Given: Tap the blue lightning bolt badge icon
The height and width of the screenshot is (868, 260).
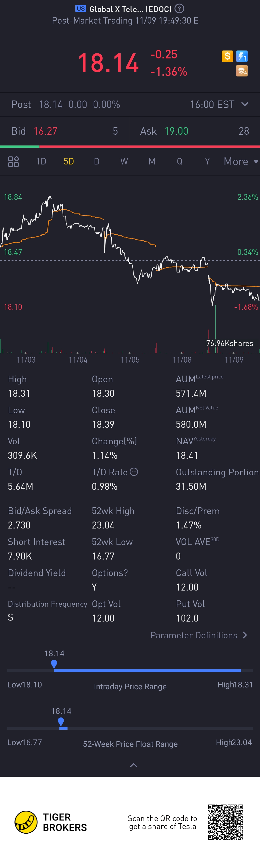Looking at the screenshot, I should click(x=242, y=56).
